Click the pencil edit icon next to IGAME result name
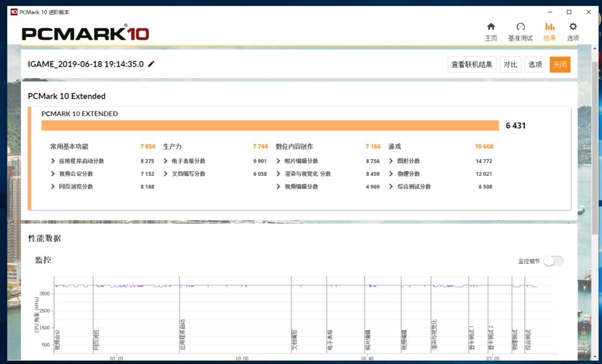The image size is (602, 364). [x=152, y=64]
